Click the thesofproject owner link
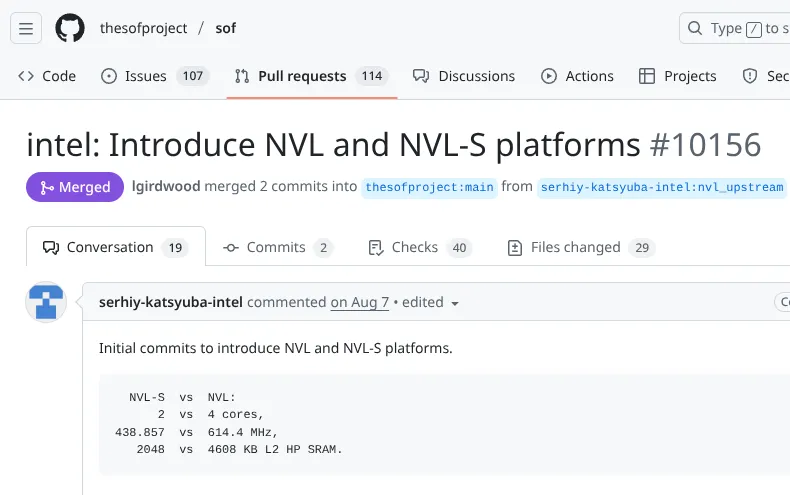Viewport: 790px width, 495px height. (x=143, y=28)
